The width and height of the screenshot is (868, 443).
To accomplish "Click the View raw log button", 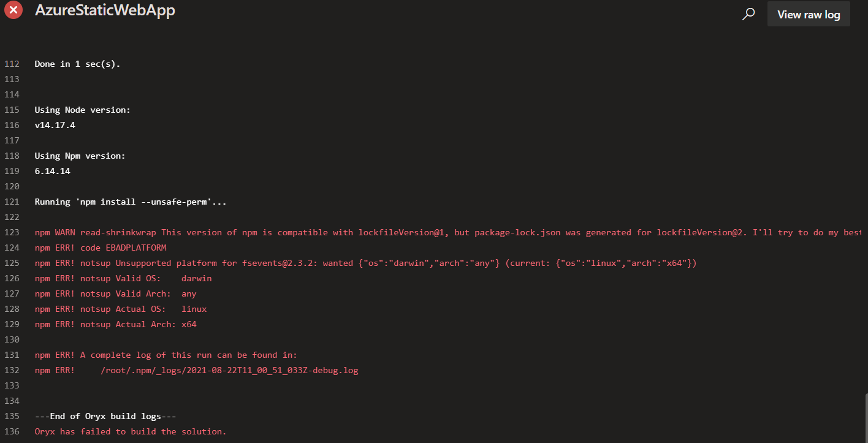I will (808, 13).
